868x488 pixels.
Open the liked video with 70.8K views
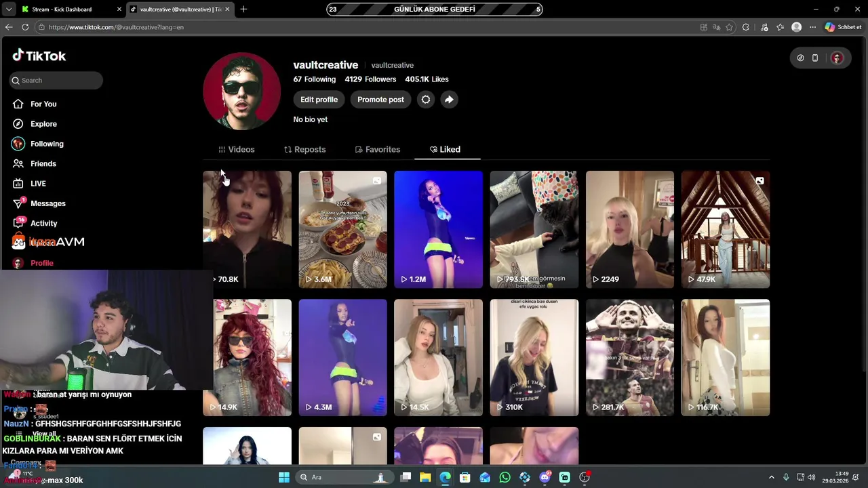pyautogui.click(x=247, y=229)
